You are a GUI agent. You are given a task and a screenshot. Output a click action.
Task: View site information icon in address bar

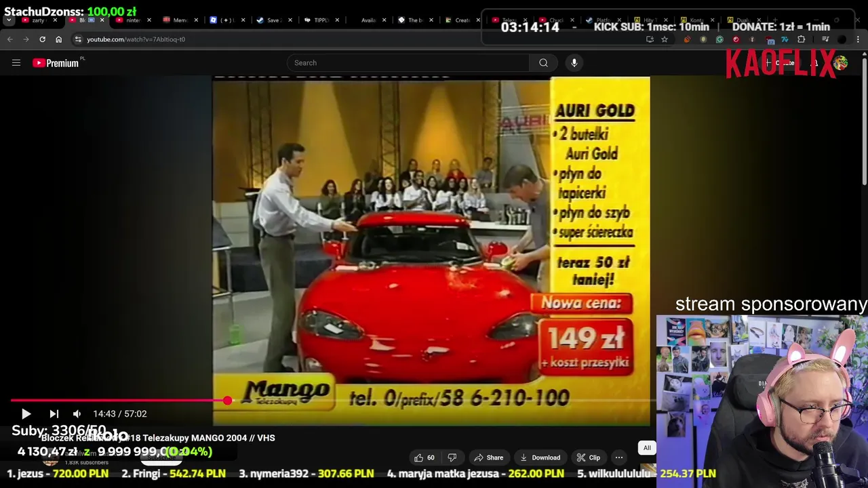click(x=78, y=39)
